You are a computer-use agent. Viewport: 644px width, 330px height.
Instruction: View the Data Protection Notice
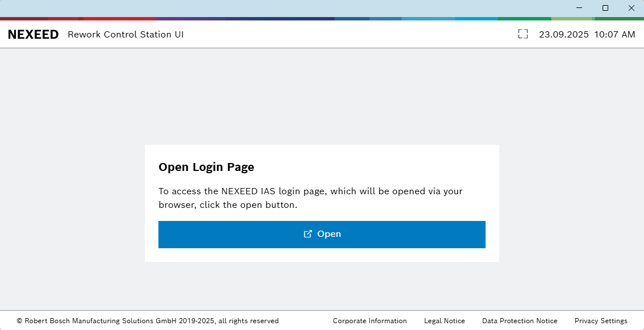click(520, 321)
